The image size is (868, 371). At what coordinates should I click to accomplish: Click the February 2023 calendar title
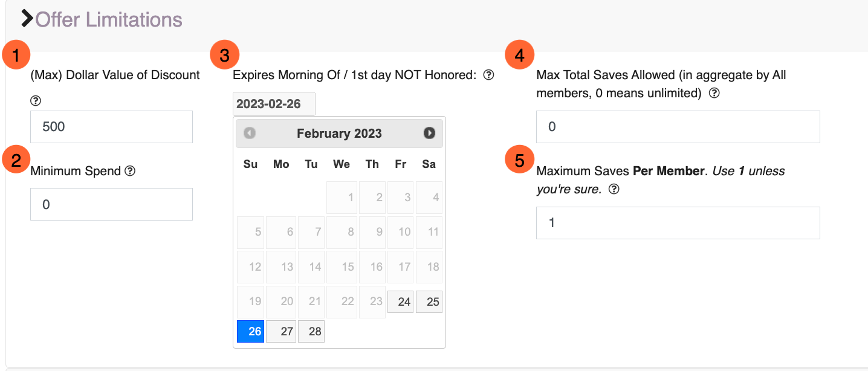coord(339,134)
